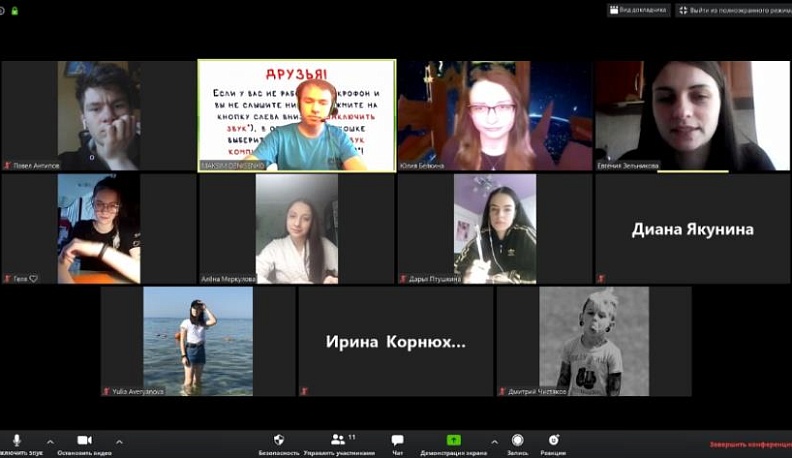Click Yulia Averyanova's beach video tile
The height and width of the screenshot is (458, 792).
[x=197, y=341]
